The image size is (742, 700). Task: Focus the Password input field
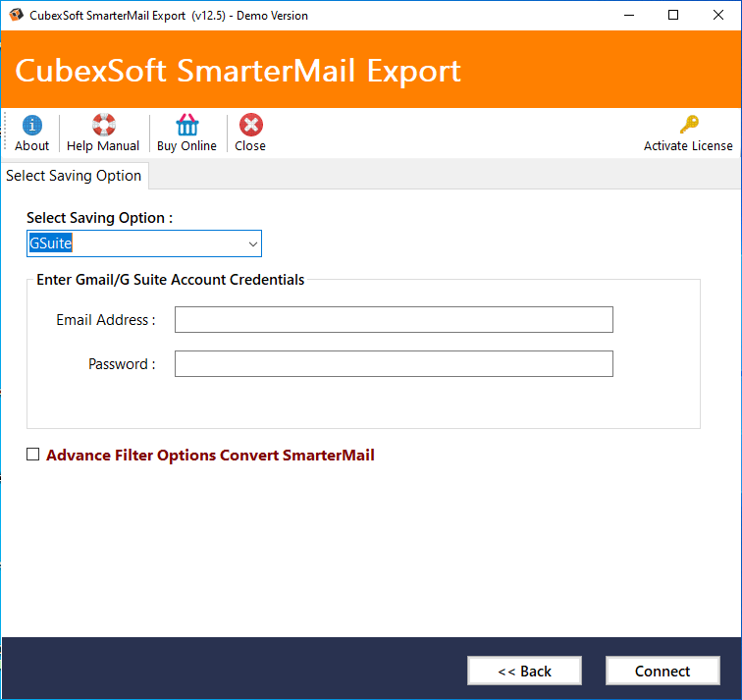394,363
